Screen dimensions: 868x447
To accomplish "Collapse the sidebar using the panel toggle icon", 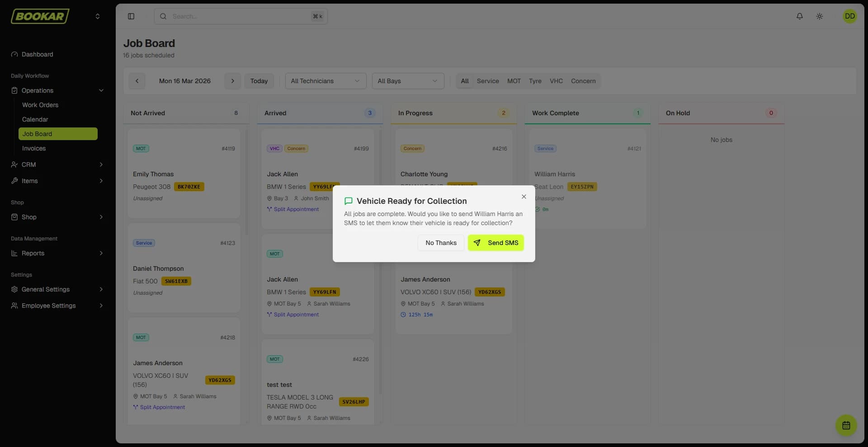I will (131, 16).
